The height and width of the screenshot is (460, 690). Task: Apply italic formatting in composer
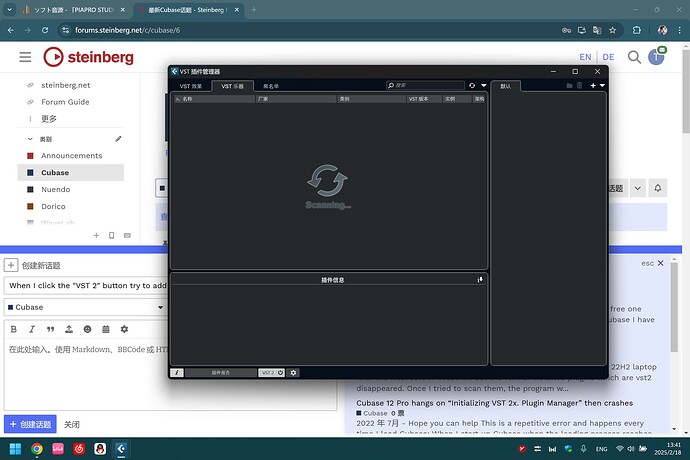tap(32, 329)
